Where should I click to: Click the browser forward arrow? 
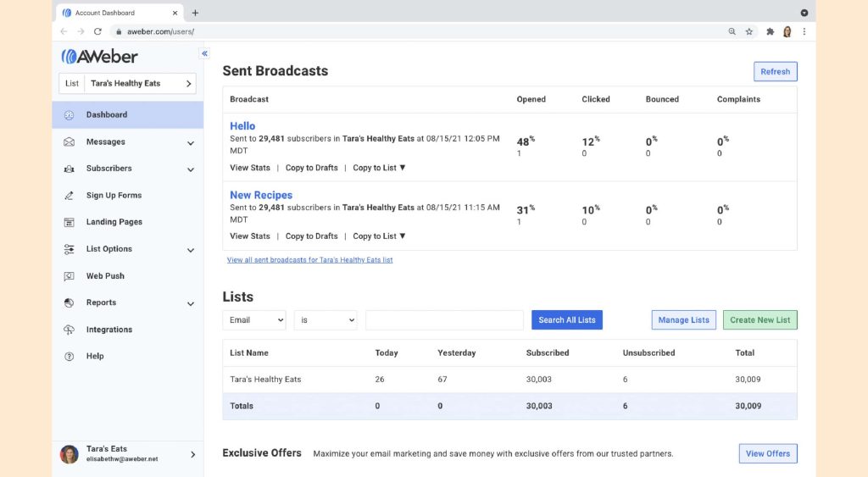pos(81,31)
